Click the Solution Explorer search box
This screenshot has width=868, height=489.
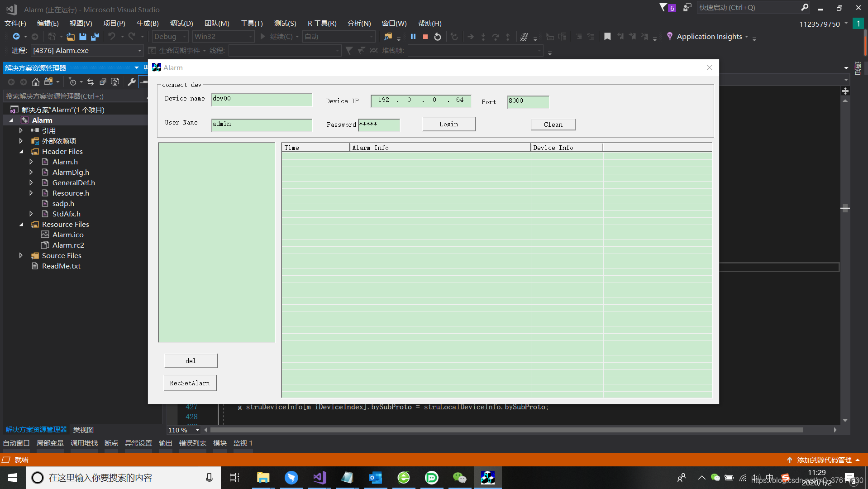click(75, 96)
